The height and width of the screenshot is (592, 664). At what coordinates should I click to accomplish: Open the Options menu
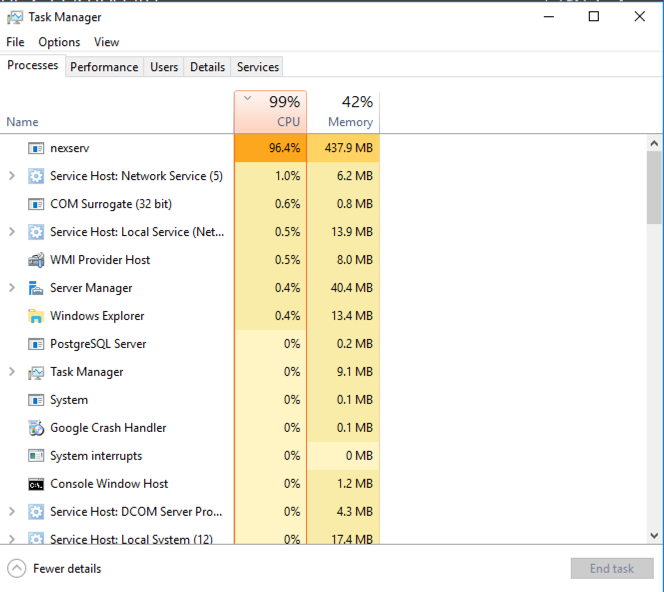(x=59, y=42)
